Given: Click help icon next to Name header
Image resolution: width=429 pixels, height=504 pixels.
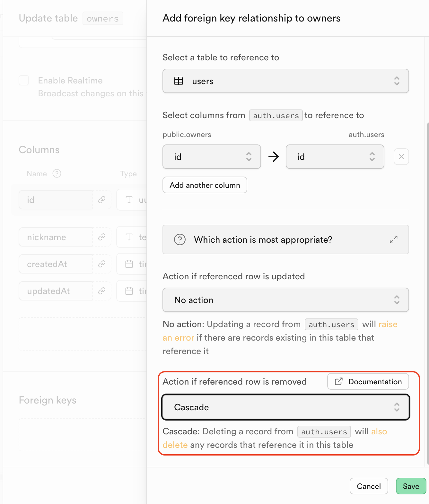Looking at the screenshot, I should (57, 174).
